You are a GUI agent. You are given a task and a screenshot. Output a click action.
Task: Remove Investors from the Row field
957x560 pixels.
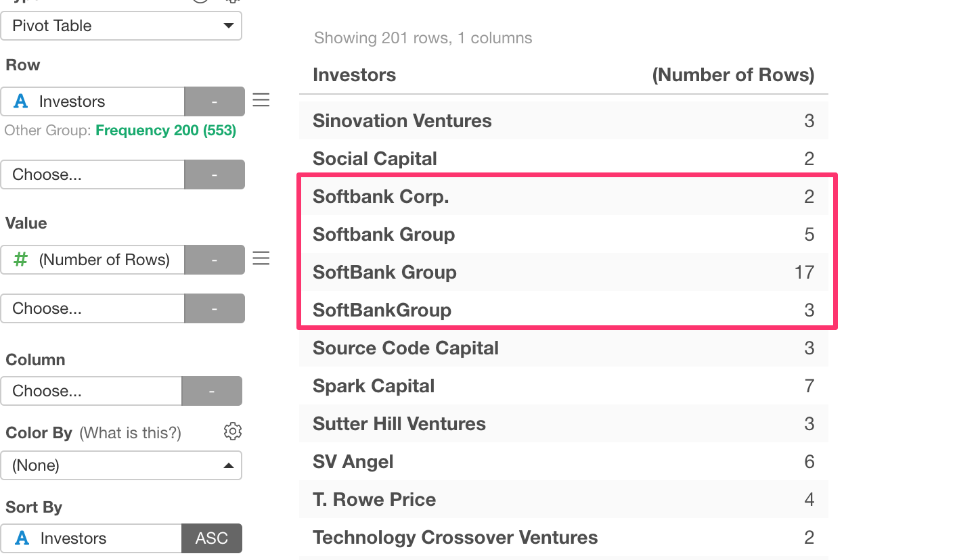pos(214,101)
